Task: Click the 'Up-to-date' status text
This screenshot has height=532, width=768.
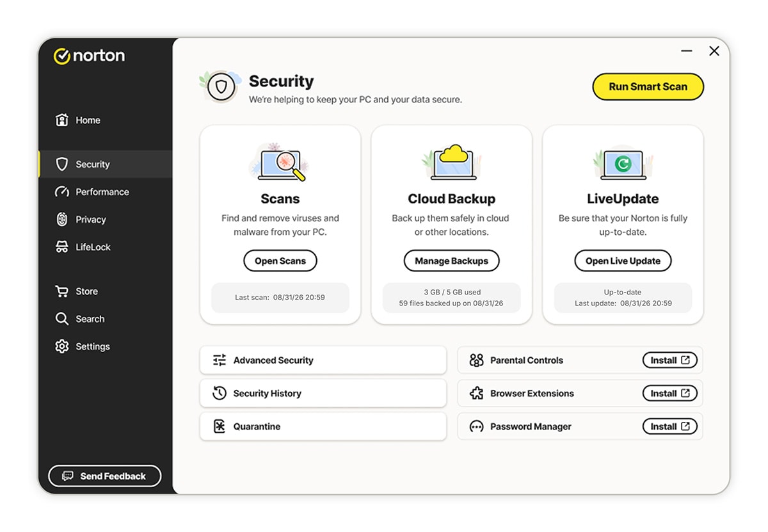Action: click(x=623, y=292)
